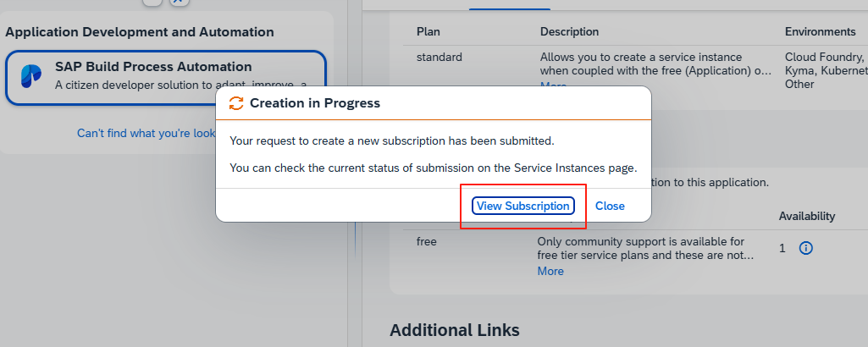Select the free plan row
Viewport: 868px width, 347px height.
(427, 241)
